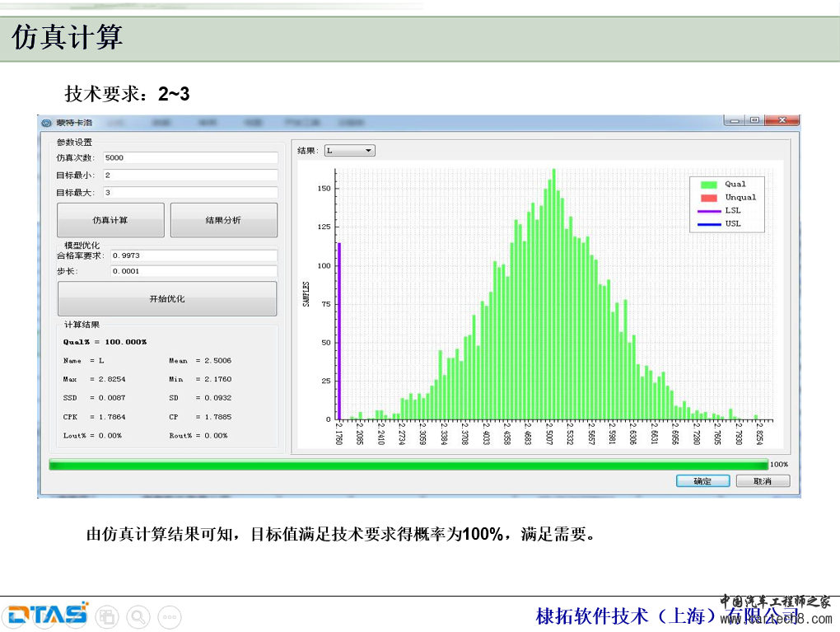The height and width of the screenshot is (632, 840).
Task: Close the 蒙特卡洛 window
Action: tap(782, 120)
